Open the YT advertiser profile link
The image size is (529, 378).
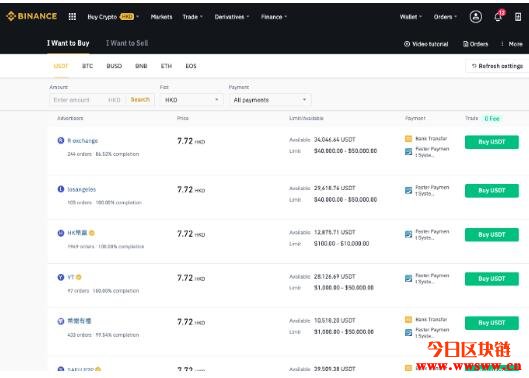pyautogui.click(x=71, y=277)
